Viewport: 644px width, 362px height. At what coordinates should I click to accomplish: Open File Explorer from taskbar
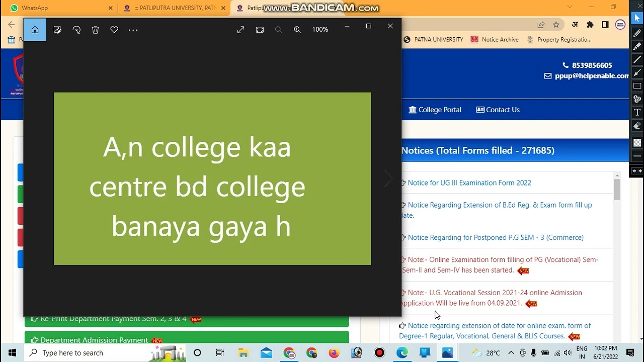[243, 353]
